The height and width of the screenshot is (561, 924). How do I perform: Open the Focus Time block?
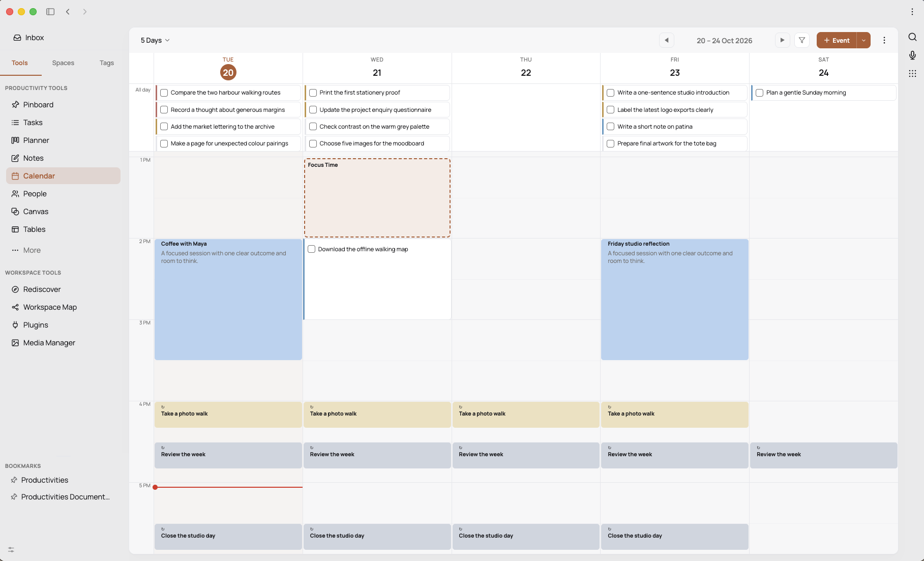[377, 198]
